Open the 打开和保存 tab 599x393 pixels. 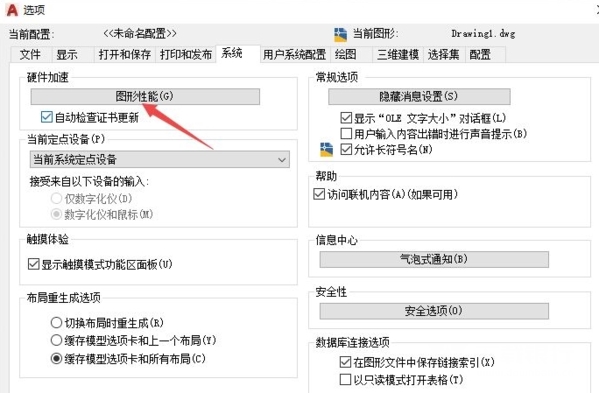(125, 55)
